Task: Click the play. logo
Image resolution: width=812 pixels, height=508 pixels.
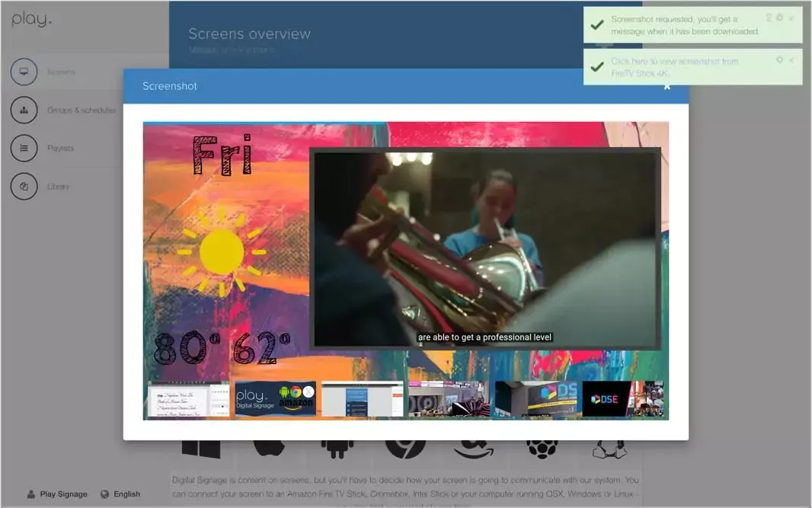Action: coord(31,21)
